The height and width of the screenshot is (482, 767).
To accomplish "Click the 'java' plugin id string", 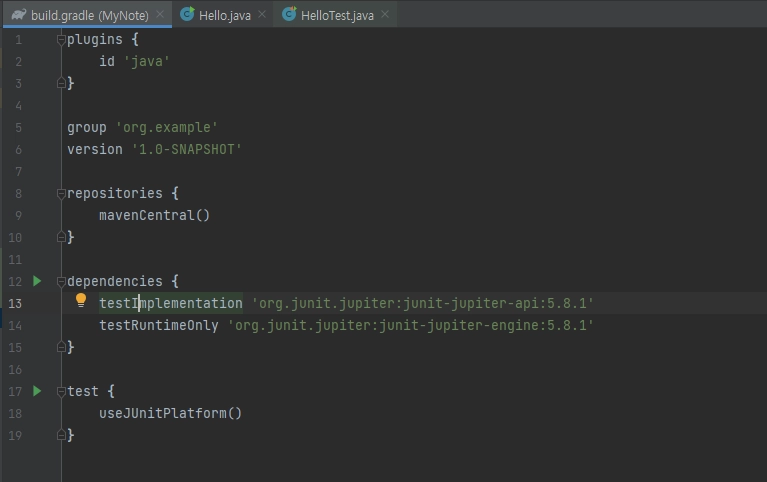I will coord(147,61).
